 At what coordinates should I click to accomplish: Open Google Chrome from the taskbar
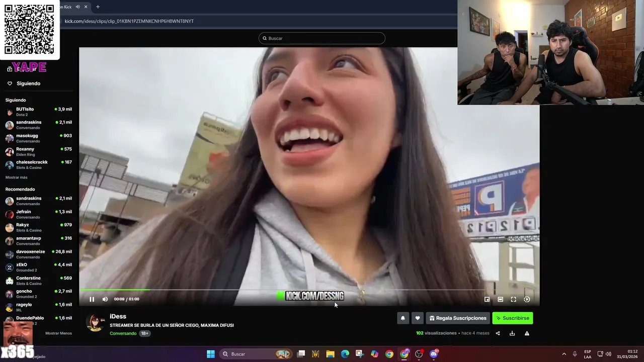pos(389,354)
